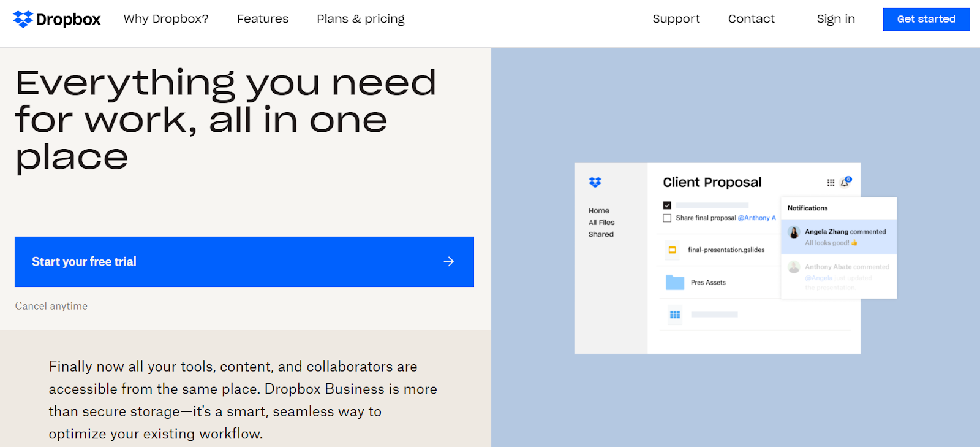Check the Share final proposal checkbox

[x=667, y=218]
